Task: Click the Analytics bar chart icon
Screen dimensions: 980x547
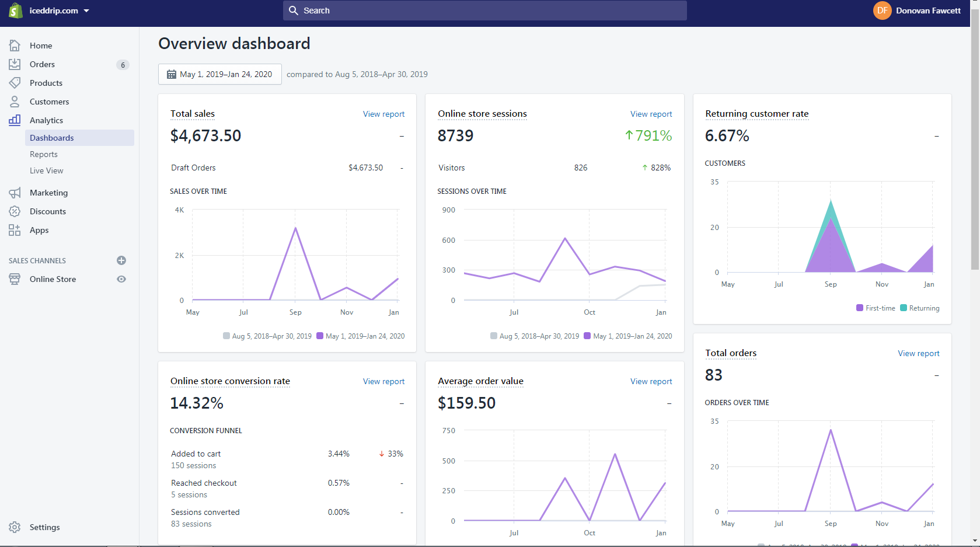Action: point(15,120)
